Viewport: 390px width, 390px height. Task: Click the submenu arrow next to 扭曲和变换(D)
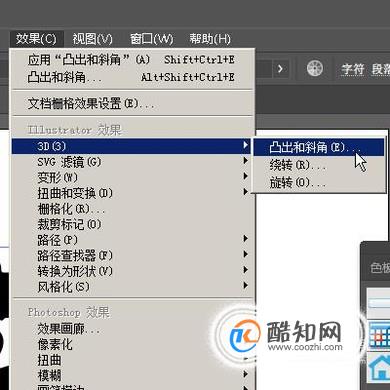246,192
